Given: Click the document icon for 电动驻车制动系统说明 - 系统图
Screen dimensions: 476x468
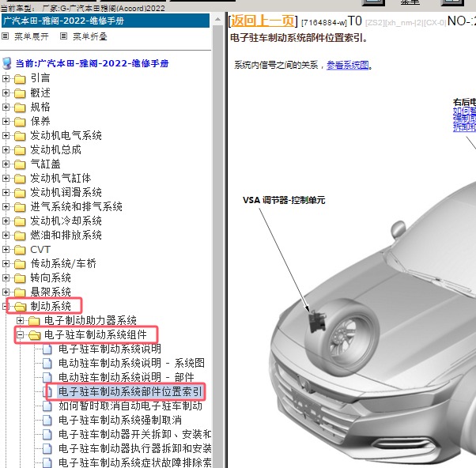Looking at the screenshot, I should (47, 364).
